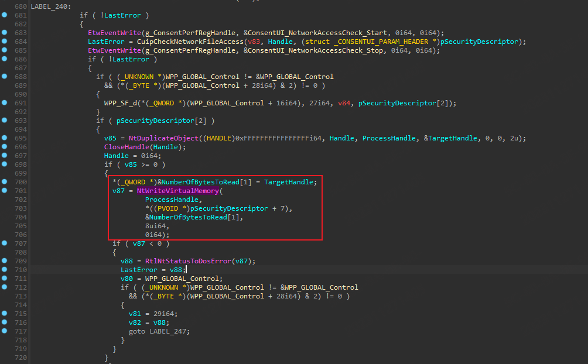Toggle breakpoint dot at line 712
The width and height of the screenshot is (588, 364).
(5, 287)
